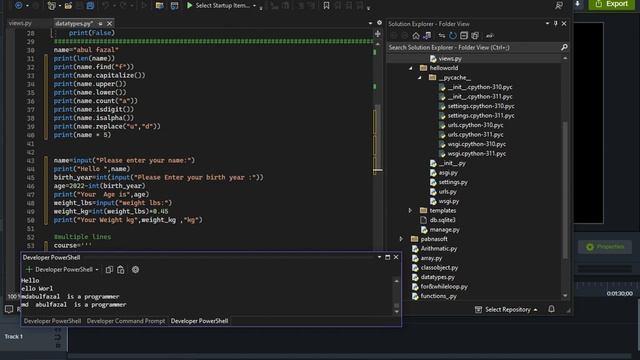This screenshot has width=640, height=360.
Task: Click the green Start run arrow
Action: (189, 5)
